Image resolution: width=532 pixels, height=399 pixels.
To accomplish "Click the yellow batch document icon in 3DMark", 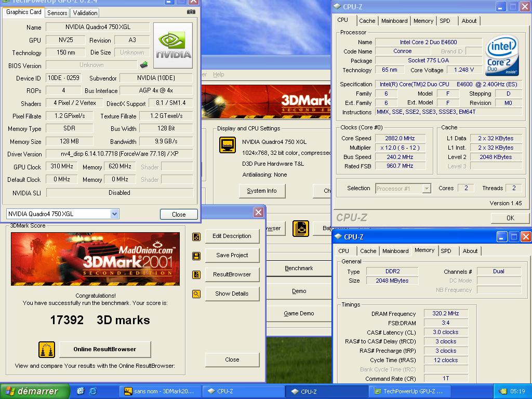I will (x=301, y=229).
